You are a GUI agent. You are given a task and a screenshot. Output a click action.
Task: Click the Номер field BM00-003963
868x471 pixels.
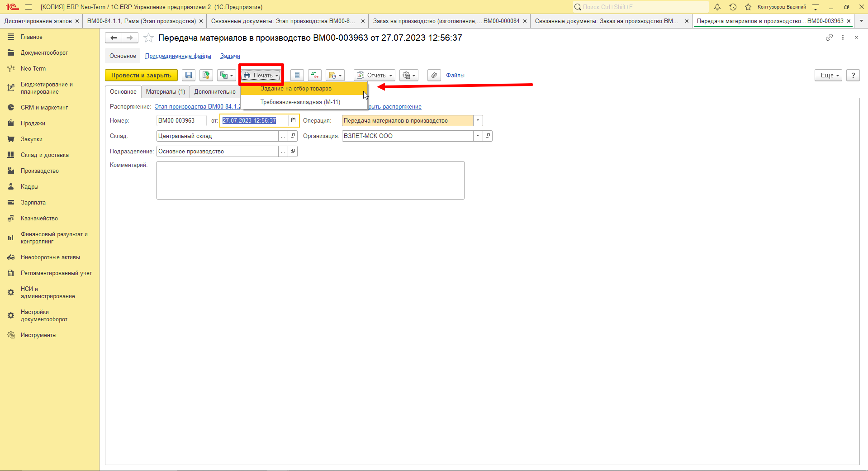click(181, 120)
